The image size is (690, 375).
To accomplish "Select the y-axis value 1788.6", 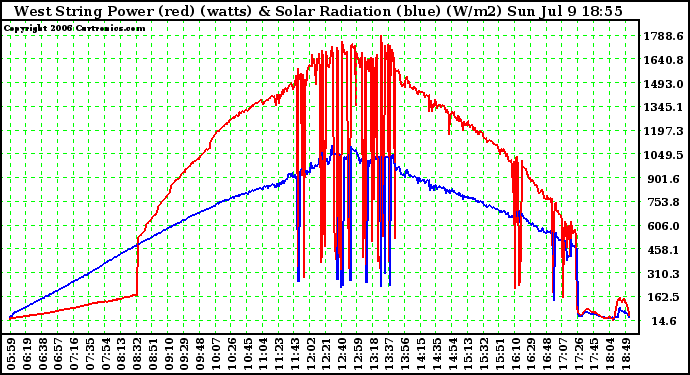I will coord(664,36).
